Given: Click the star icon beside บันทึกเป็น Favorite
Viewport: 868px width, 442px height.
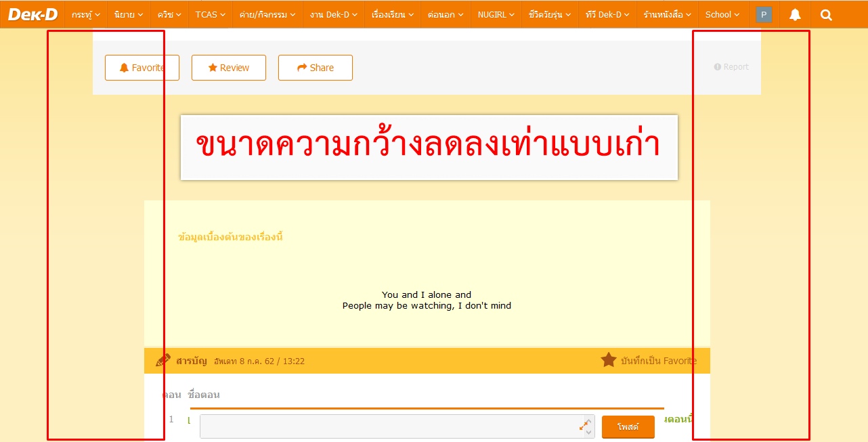Looking at the screenshot, I should click(609, 360).
